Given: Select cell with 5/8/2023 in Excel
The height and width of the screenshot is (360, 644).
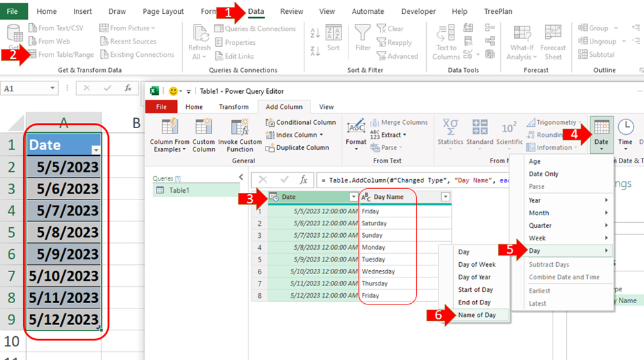Looking at the screenshot, I should (x=64, y=233).
